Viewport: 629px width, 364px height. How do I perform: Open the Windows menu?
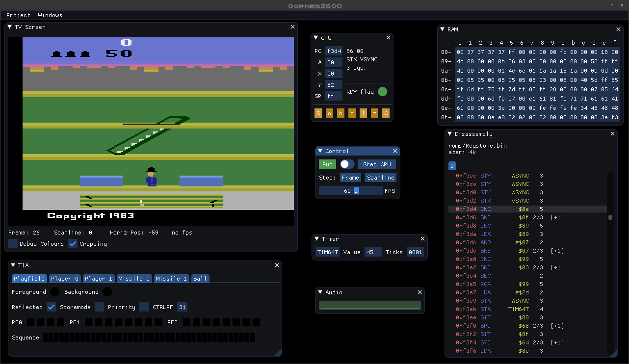(50, 15)
